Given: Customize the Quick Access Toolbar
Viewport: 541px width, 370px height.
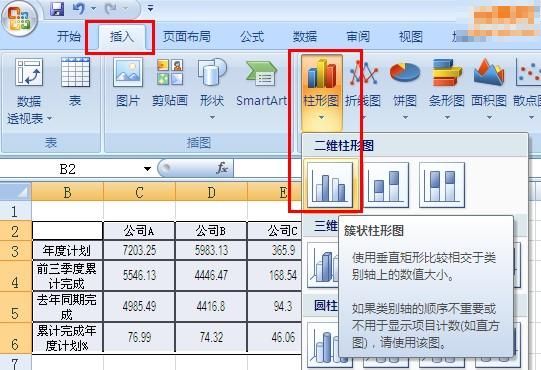Looking at the screenshot, I should [150, 8].
